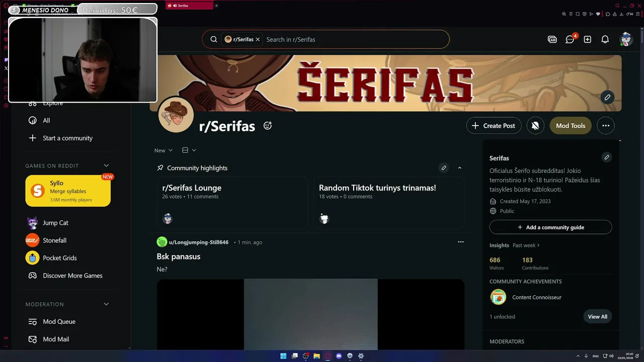Click the browser snapshot capture icon
This screenshot has width=644, height=362.
coord(578,14)
